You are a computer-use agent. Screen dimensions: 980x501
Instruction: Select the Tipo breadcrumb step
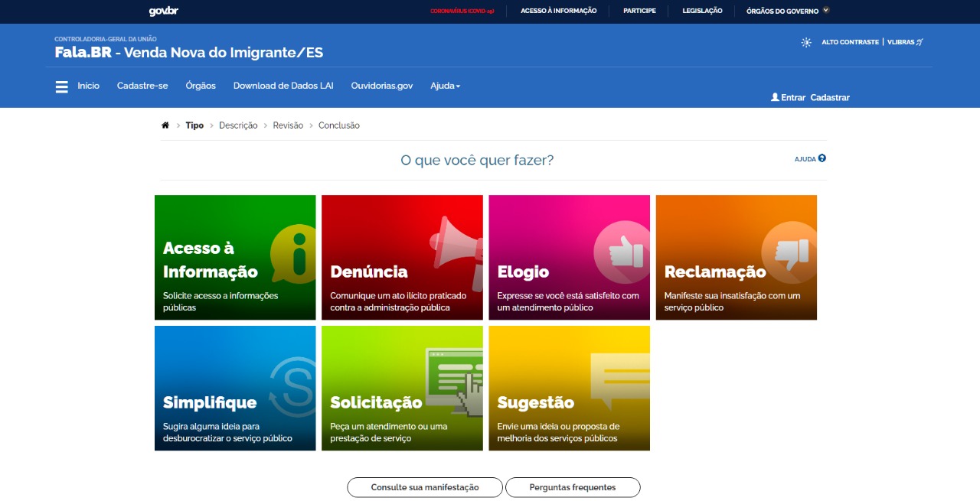[194, 125]
